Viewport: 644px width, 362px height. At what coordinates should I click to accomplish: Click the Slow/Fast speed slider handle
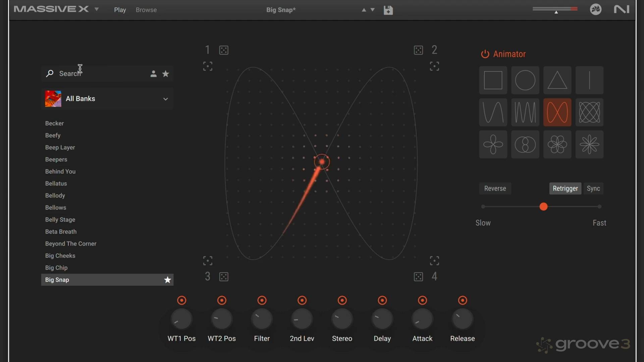(543, 207)
